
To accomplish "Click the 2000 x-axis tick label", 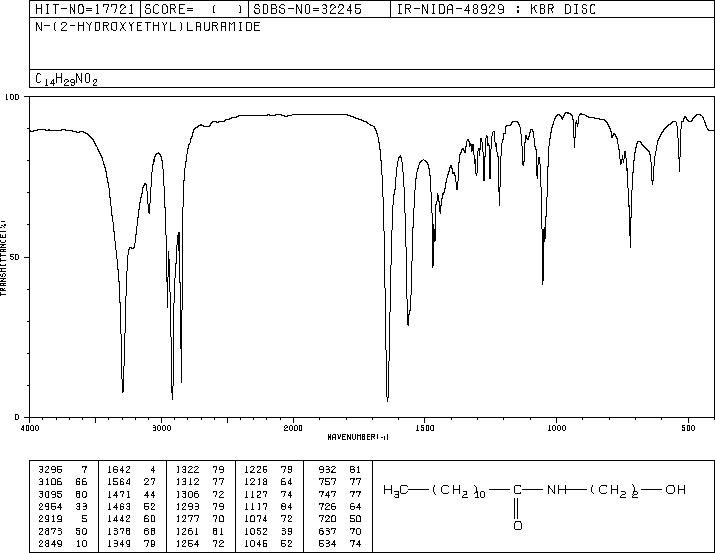I will pyautogui.click(x=293, y=428).
